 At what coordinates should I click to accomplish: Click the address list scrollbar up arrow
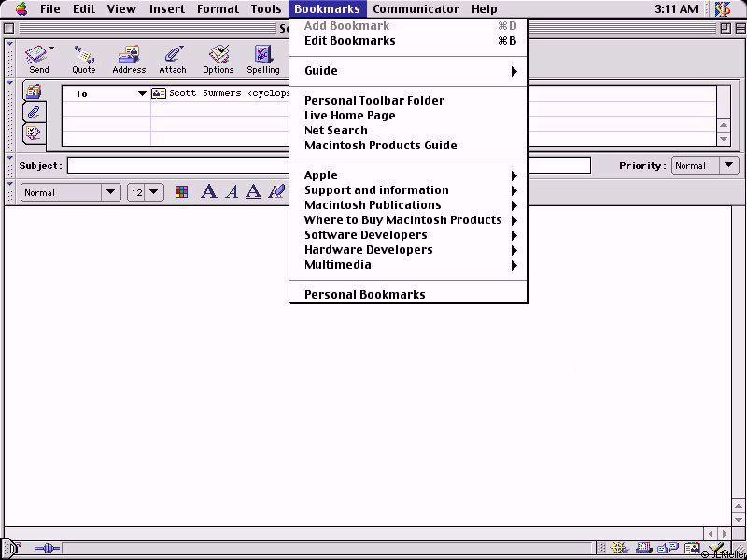click(x=724, y=125)
